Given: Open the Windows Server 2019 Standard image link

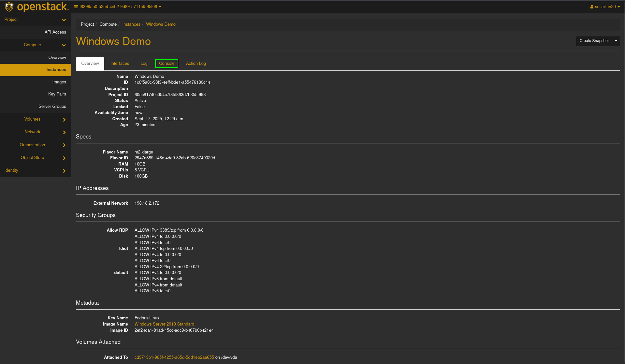Looking at the screenshot, I should click(164, 324).
